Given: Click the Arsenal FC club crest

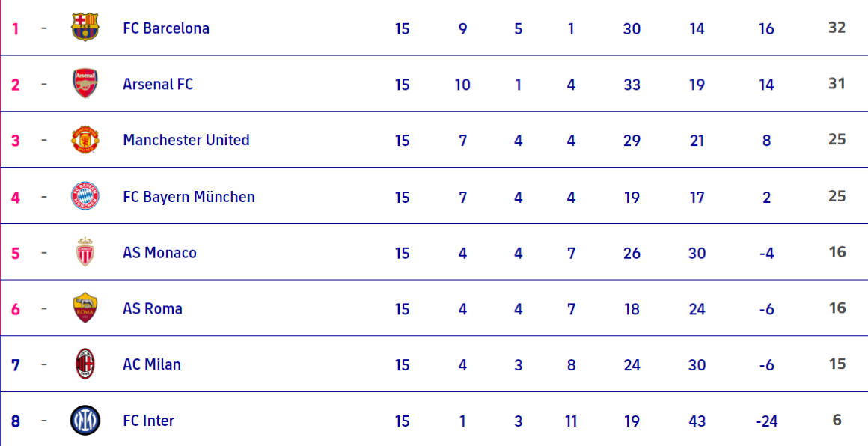Looking at the screenshot, I should click(x=85, y=84).
